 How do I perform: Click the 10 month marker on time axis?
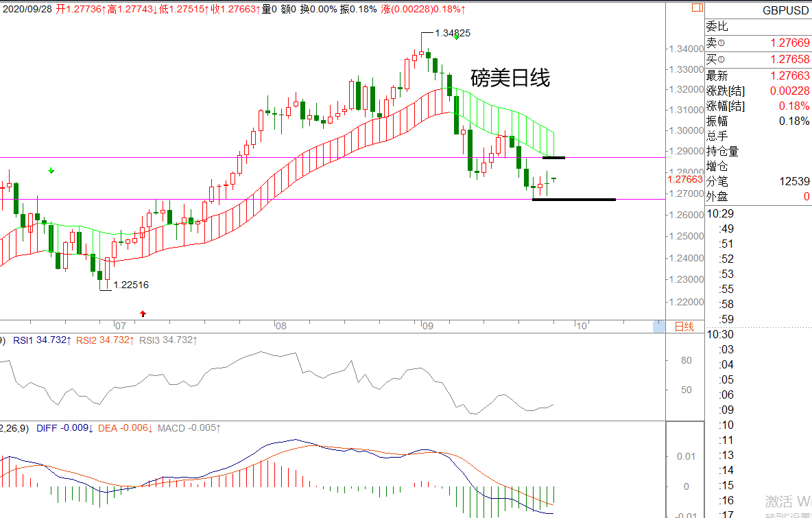[582, 327]
